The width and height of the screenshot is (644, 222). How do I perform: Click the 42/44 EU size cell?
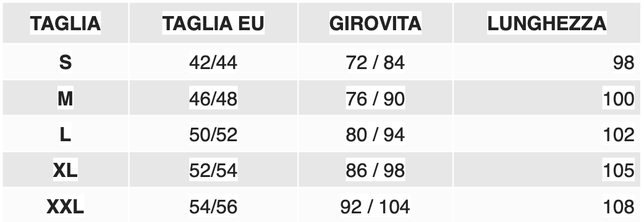(x=213, y=63)
